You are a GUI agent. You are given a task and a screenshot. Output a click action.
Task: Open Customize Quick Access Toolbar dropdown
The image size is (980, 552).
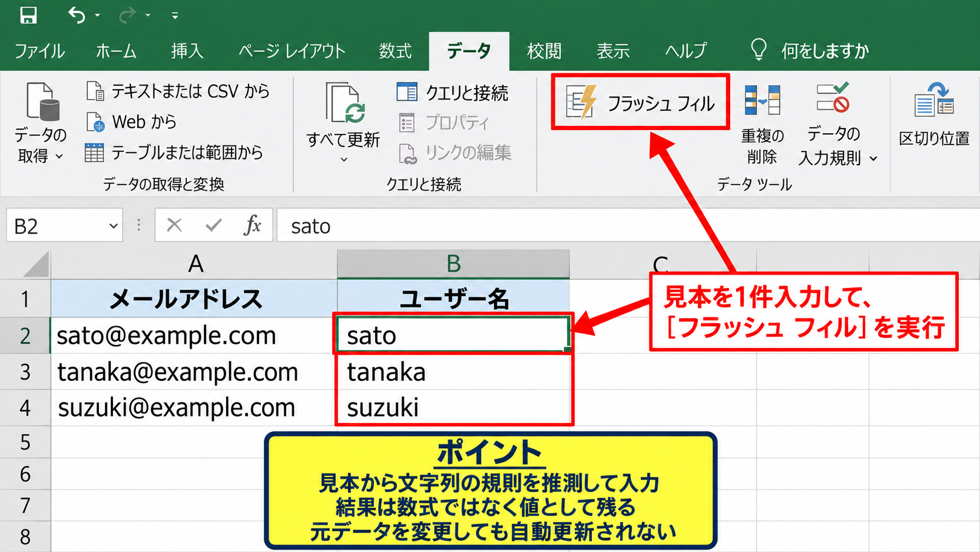tap(175, 16)
